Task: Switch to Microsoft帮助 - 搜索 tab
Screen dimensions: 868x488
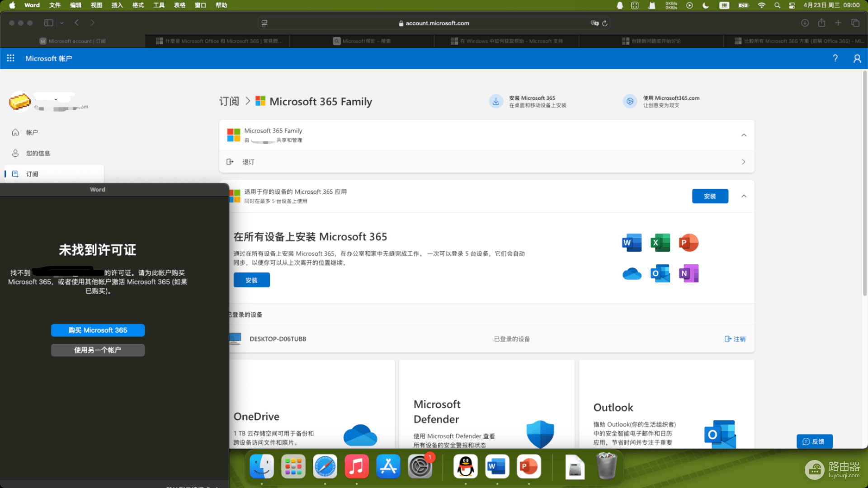Action: (362, 41)
